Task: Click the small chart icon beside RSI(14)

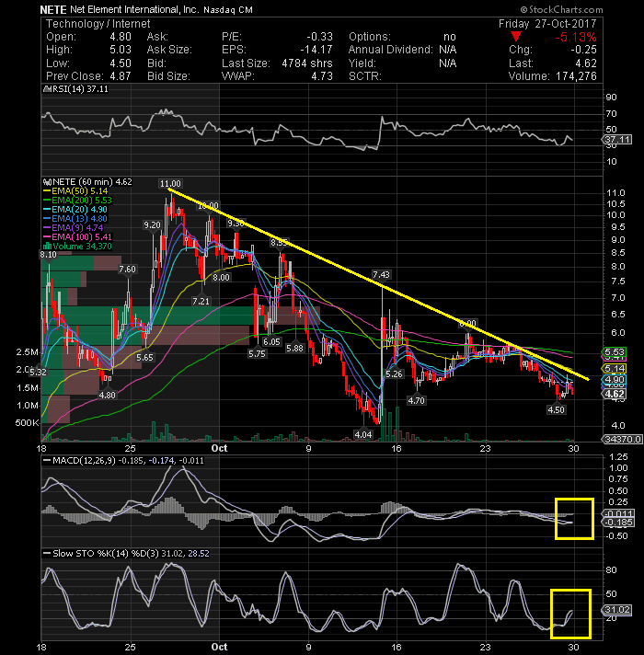Action: pyautogui.click(x=47, y=89)
